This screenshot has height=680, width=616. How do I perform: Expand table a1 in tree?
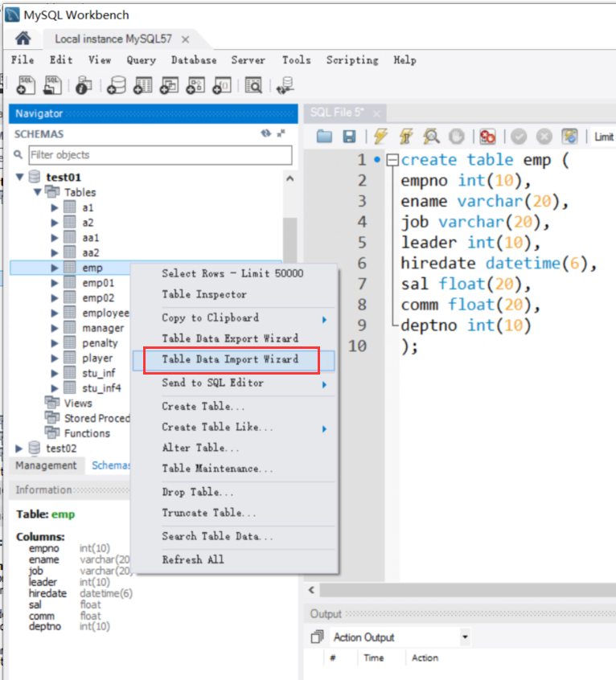pos(55,207)
